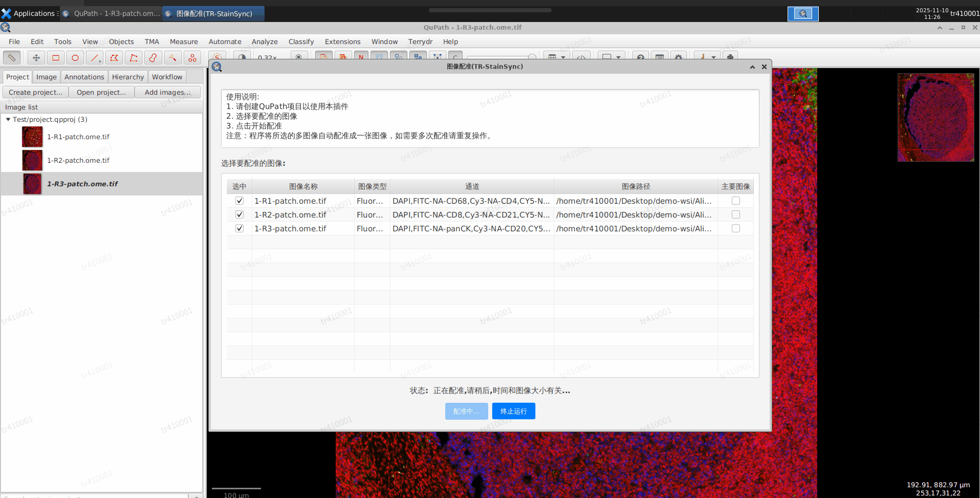This screenshot has width=980, height=498.
Task: Mark 1-R3-patch.ome.tif as 主要图像
Action: (x=736, y=228)
